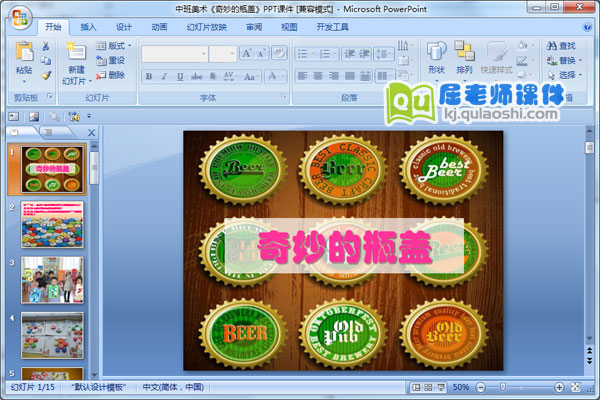Click the slide transition icon in quick toolbar
The image size is (600, 400).
click(x=74, y=116)
